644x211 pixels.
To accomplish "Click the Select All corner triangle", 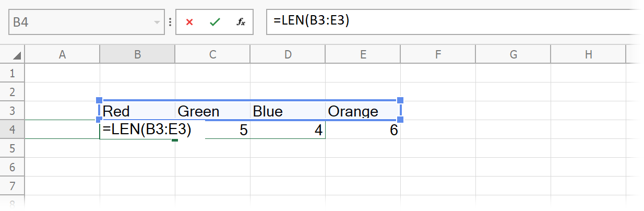I will pos(17,55).
